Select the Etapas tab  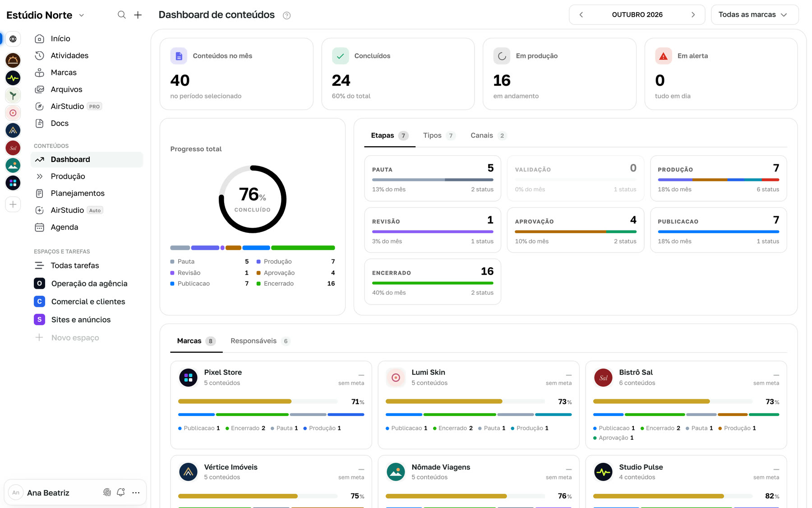[x=390, y=135]
